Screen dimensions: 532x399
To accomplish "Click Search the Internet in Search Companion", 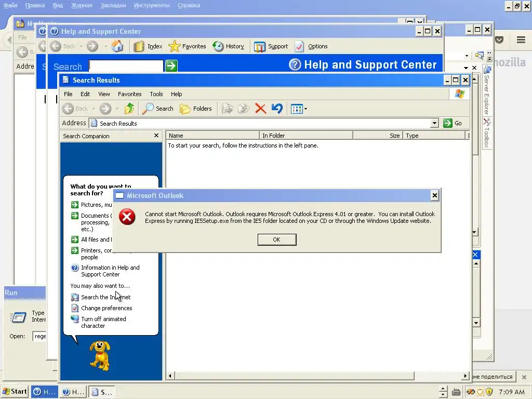I will click(x=101, y=297).
